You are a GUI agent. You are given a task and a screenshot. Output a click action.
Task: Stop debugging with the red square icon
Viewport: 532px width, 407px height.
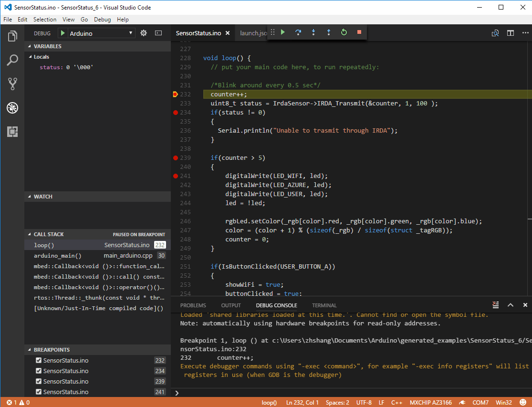359,32
